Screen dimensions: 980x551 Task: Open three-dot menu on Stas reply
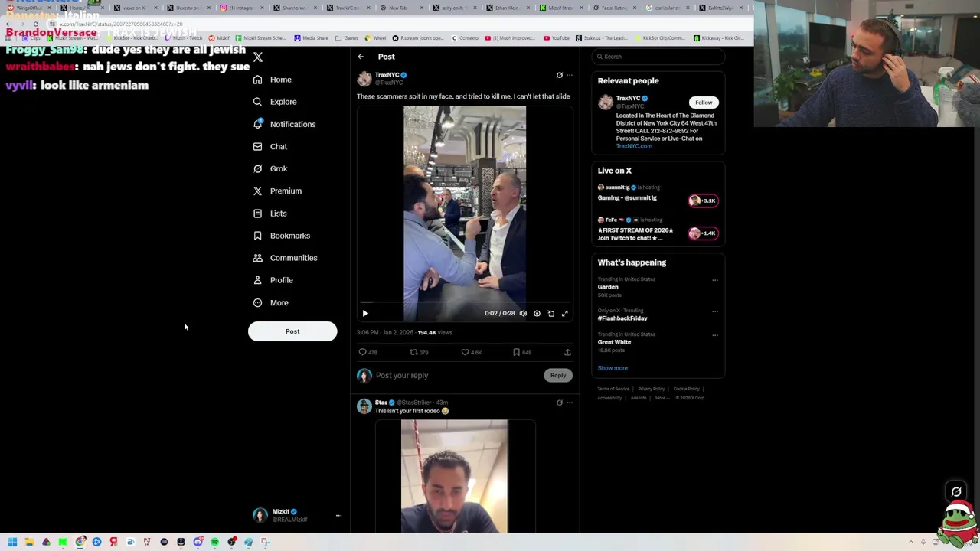coord(570,403)
